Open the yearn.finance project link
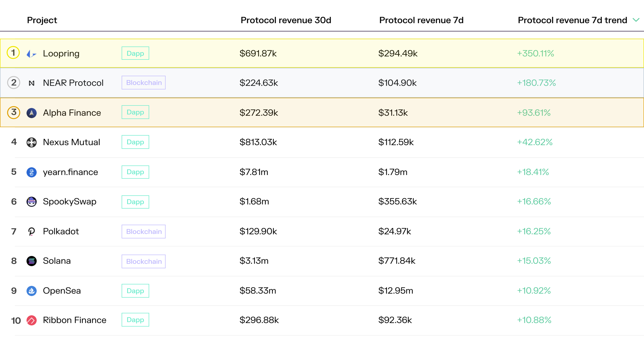 pos(70,172)
